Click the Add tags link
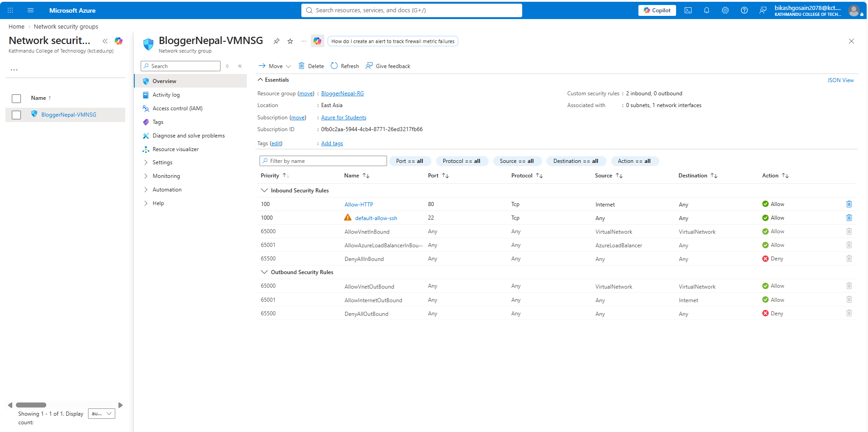This screenshot has height=432, width=868. pos(332,143)
